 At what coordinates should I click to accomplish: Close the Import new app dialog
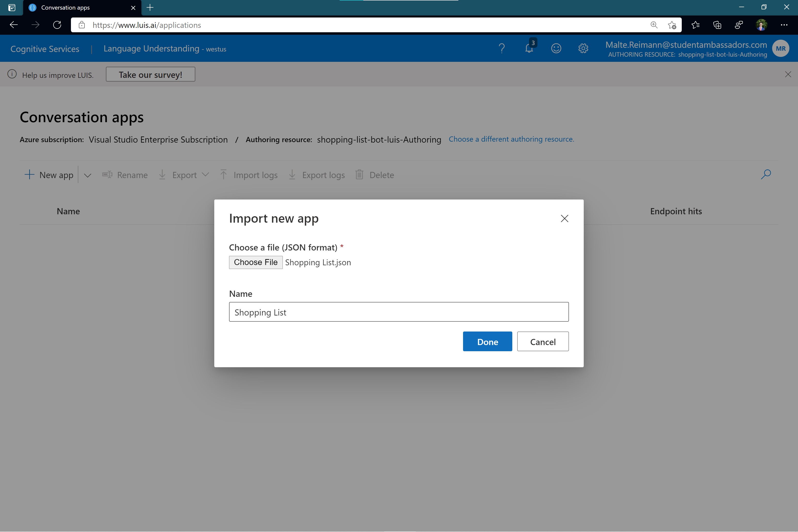[x=564, y=218]
